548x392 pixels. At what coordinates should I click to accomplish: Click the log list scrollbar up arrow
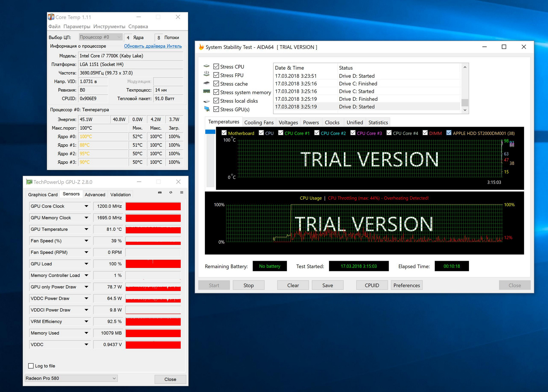[465, 67]
